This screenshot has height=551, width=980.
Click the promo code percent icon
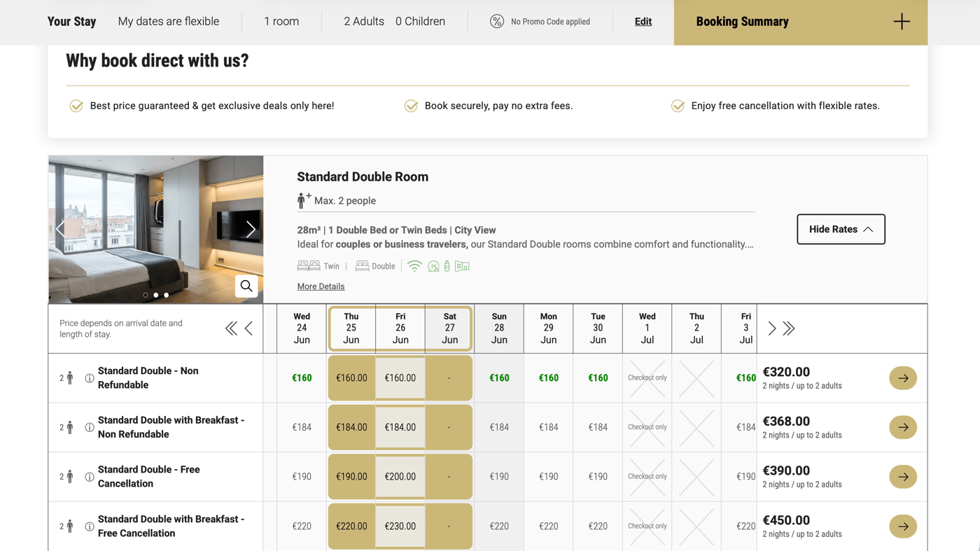(x=497, y=22)
